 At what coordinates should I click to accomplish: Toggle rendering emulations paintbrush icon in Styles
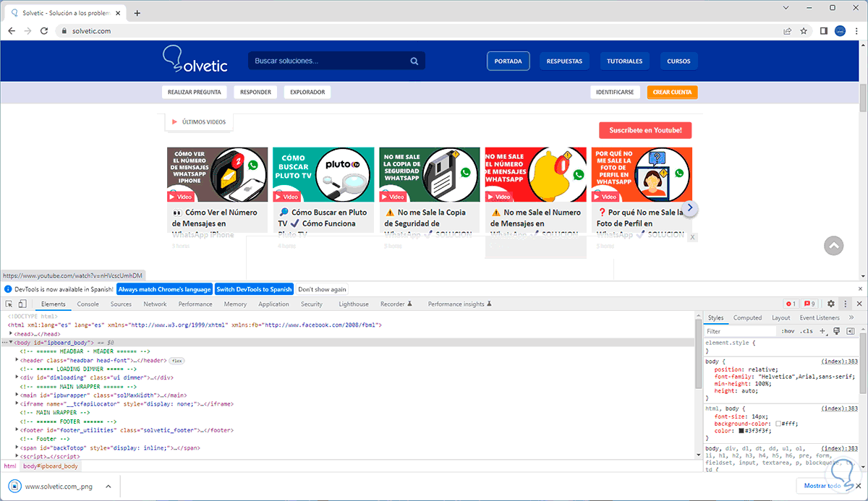point(836,331)
